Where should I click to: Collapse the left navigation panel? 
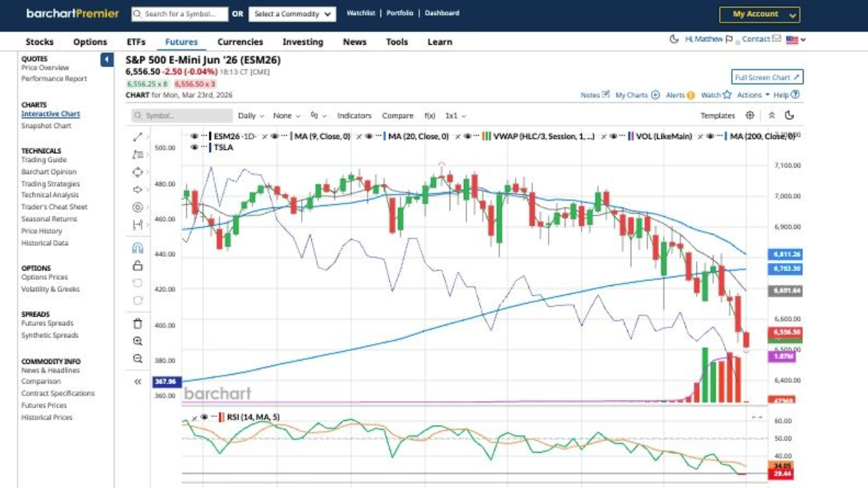[x=107, y=60]
